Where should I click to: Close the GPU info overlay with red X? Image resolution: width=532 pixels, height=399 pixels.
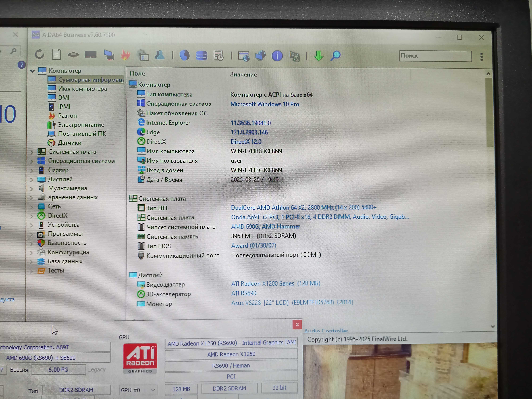tap(297, 324)
